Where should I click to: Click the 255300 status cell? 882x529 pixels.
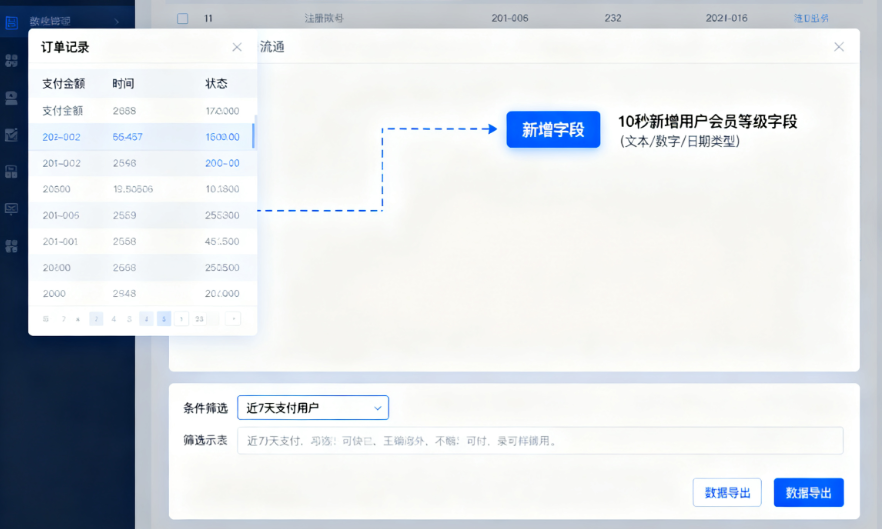222,215
